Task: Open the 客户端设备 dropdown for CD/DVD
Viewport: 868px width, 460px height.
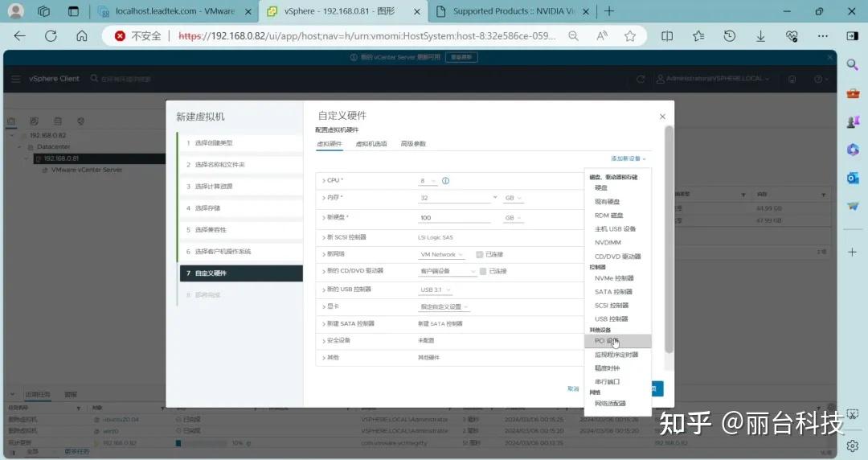Action: pos(448,271)
